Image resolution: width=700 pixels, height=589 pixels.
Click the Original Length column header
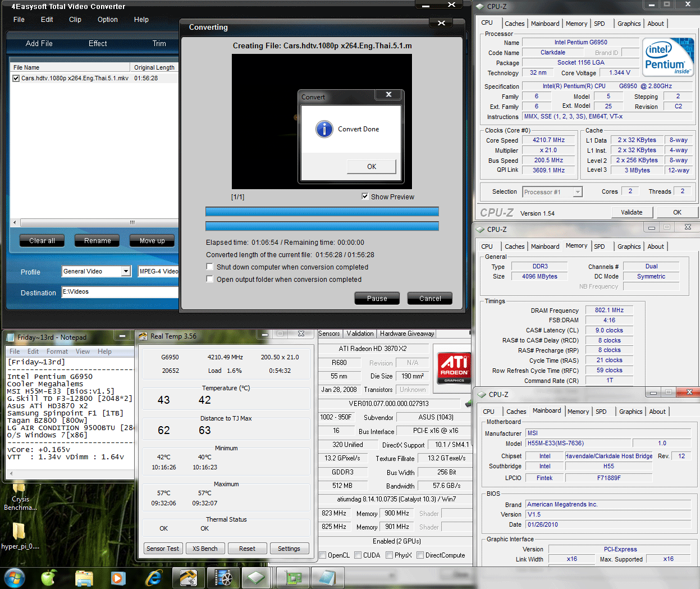point(154,67)
